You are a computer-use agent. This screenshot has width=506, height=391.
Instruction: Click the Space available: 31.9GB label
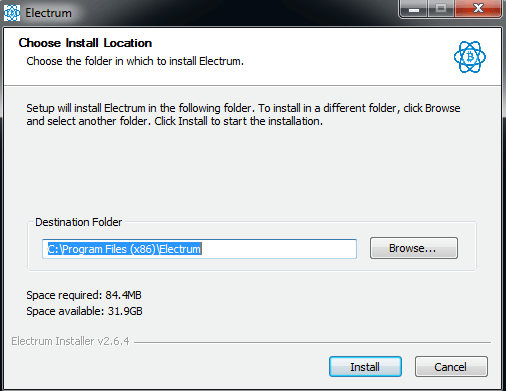84,311
